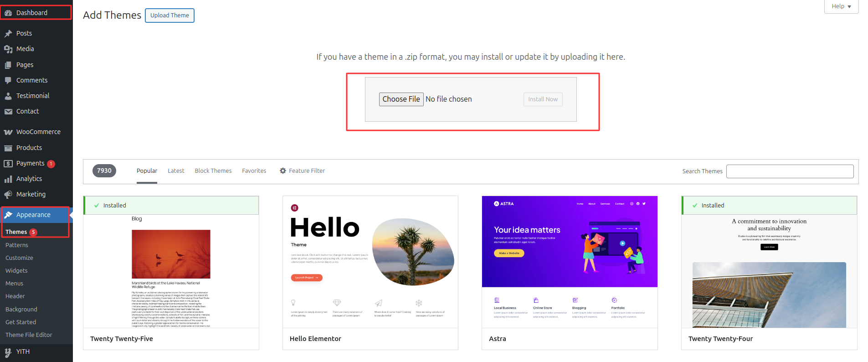Screen dimensions: 868x362
Task: Click the Marketing megaphone icon
Action: coord(9,194)
